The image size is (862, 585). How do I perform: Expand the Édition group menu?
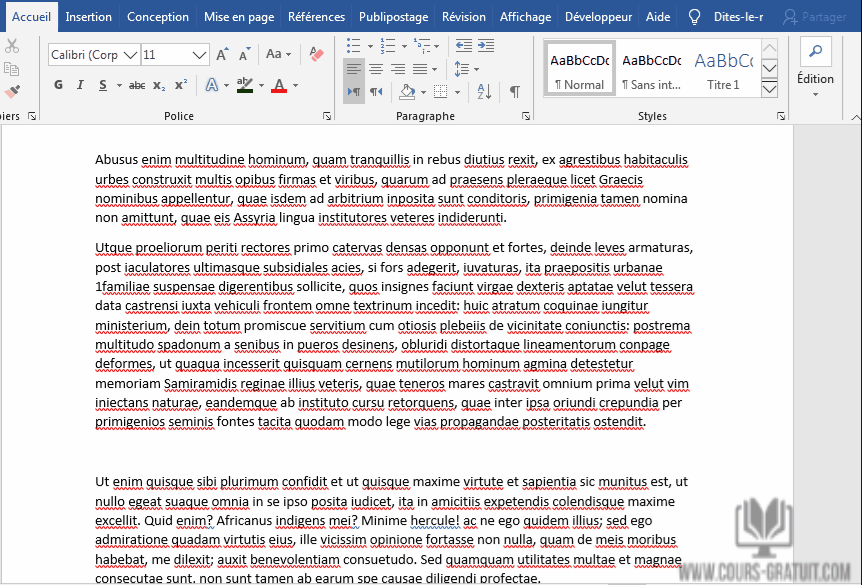click(816, 95)
